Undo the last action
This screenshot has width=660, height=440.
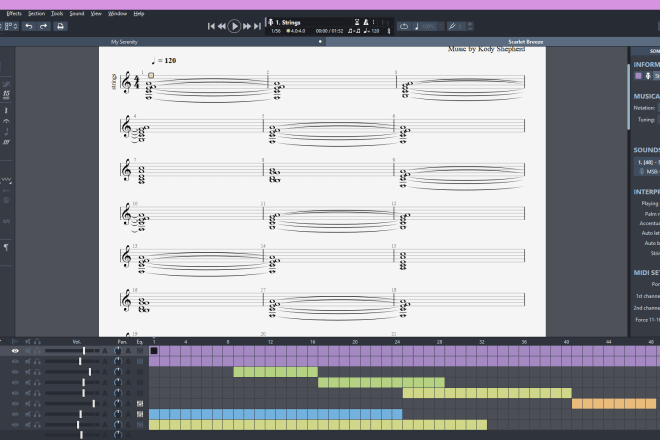coord(29,26)
